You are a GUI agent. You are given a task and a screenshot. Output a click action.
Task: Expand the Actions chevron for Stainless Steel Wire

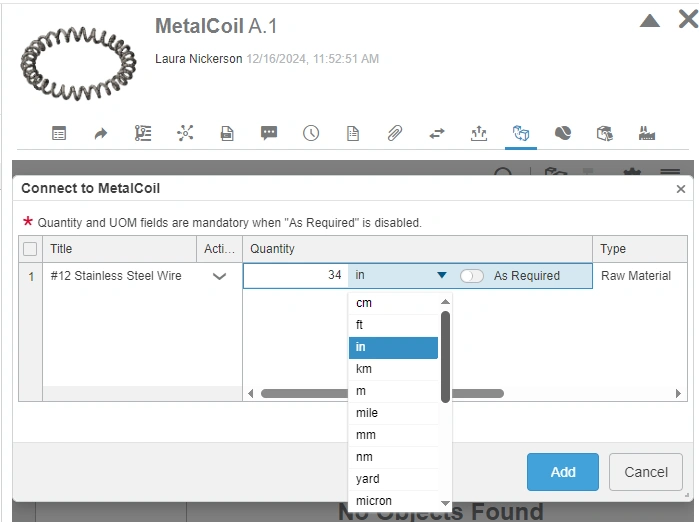click(x=220, y=276)
